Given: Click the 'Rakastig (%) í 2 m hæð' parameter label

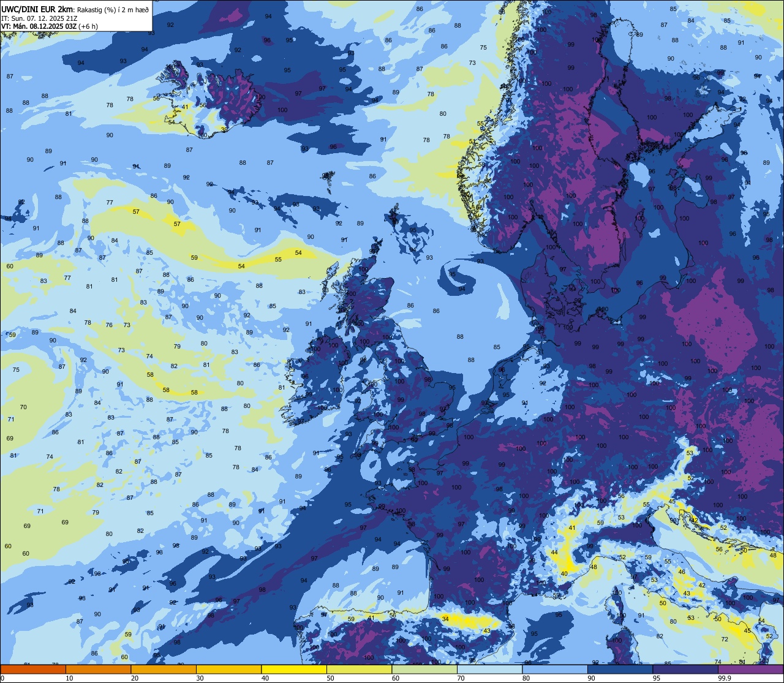Looking at the screenshot, I should [x=113, y=10].
